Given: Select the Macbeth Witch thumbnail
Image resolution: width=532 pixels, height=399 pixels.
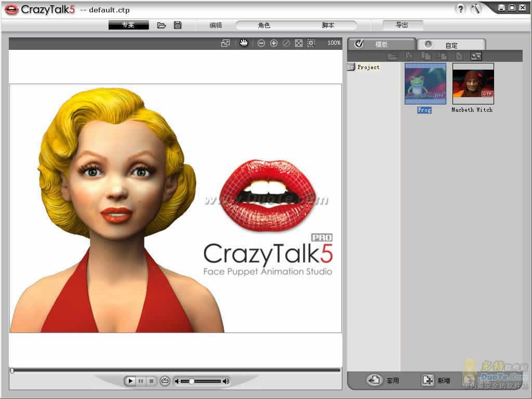Looking at the screenshot, I should click(x=473, y=84).
